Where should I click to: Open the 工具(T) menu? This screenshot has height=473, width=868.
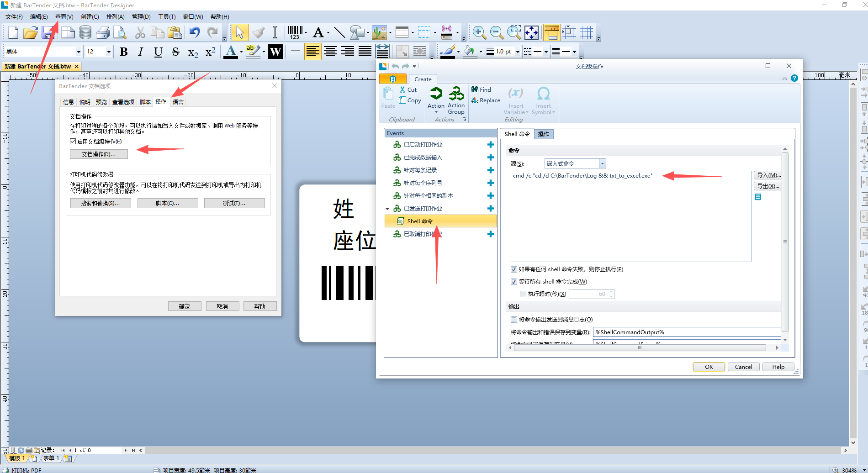167,17
